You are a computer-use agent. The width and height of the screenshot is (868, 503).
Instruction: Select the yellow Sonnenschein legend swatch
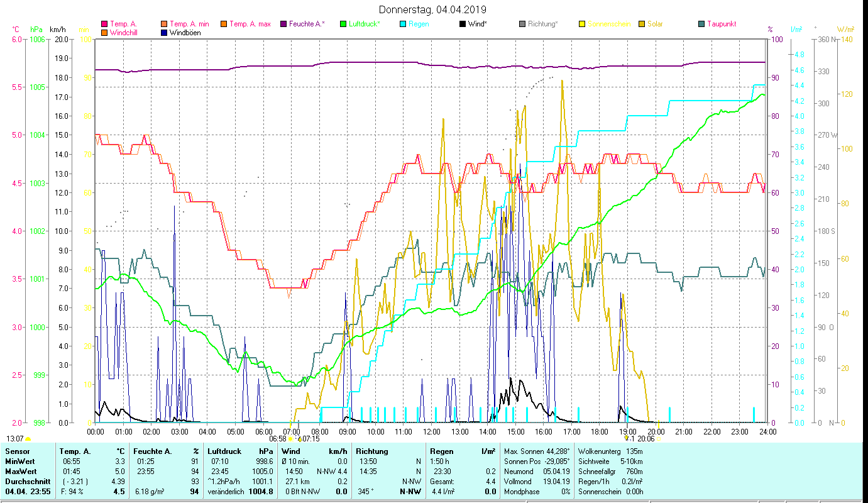[x=581, y=25]
